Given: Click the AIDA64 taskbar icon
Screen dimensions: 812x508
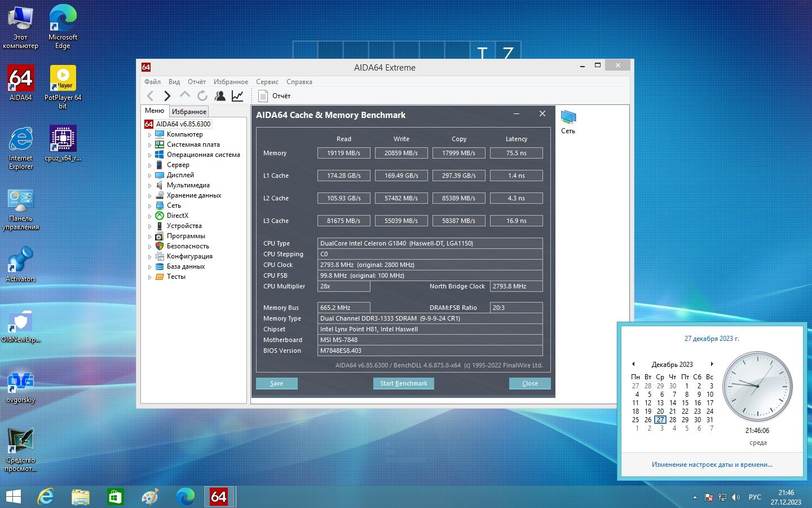Looking at the screenshot, I should [x=219, y=497].
